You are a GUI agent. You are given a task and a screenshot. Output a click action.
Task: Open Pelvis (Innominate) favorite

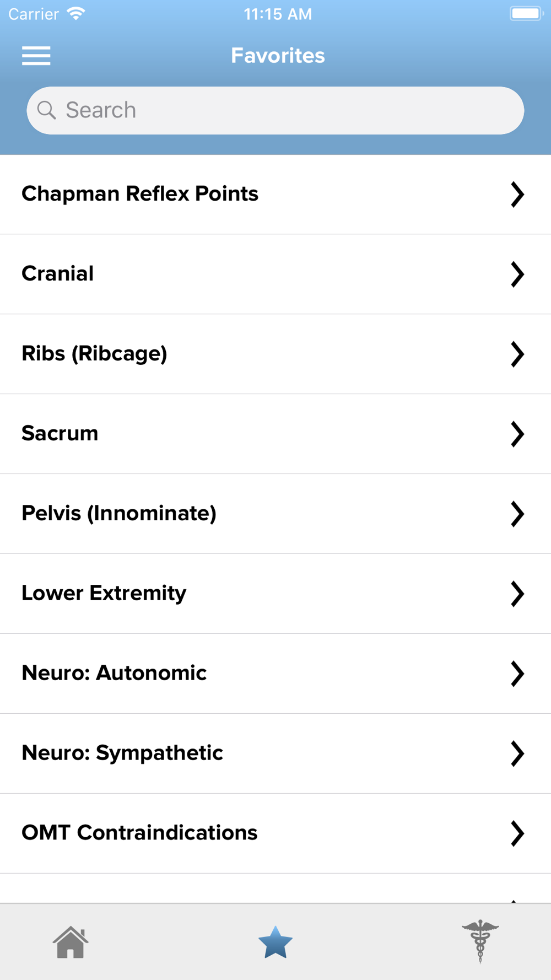119,513
